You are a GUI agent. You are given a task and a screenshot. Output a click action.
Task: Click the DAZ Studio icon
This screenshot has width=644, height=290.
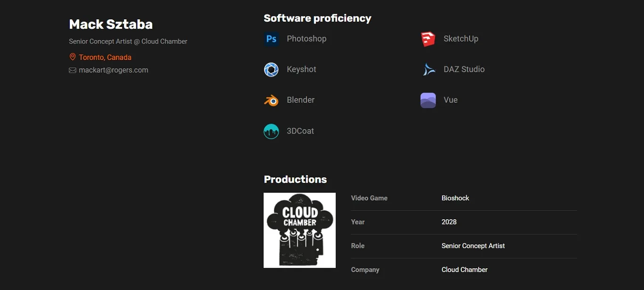[428, 69]
